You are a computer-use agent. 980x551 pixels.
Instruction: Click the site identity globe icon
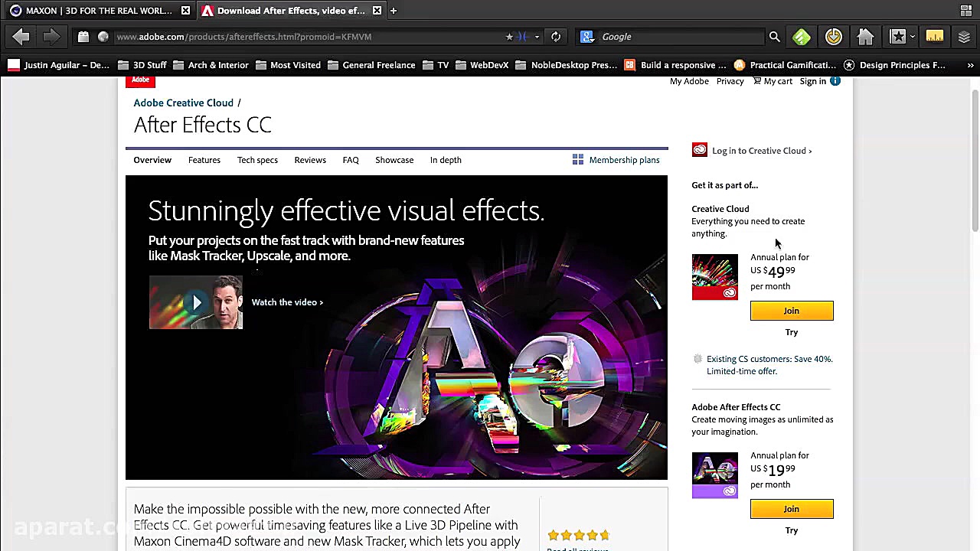click(x=103, y=37)
